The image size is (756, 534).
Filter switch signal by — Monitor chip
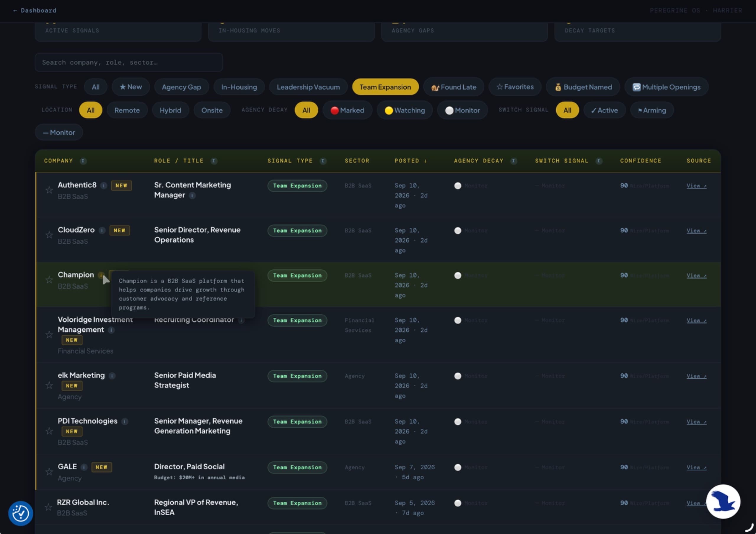(59, 132)
